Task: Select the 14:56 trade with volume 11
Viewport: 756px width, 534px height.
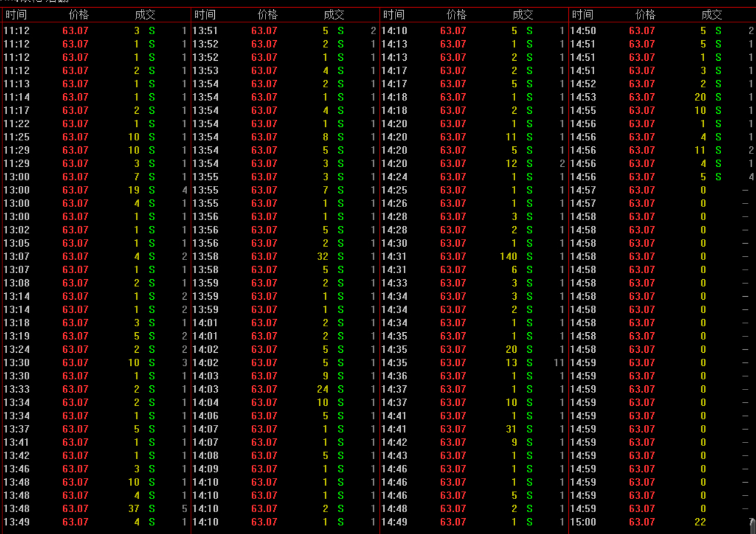Action: 662,150
